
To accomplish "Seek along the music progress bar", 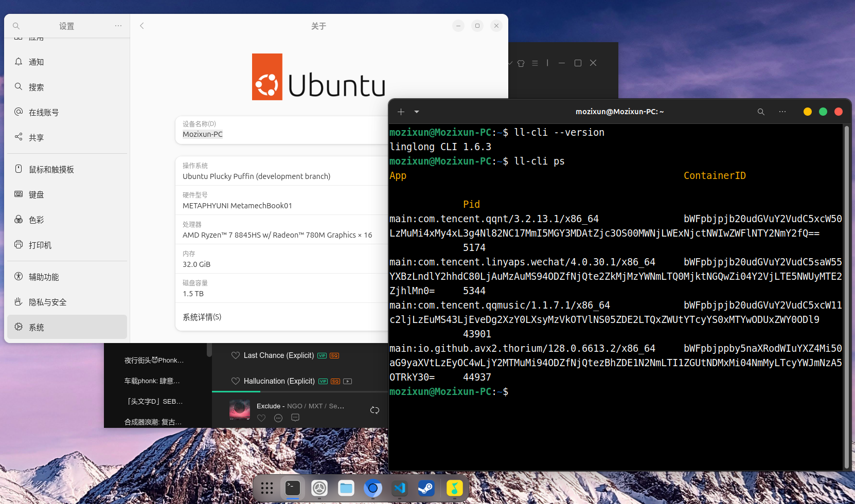I will [300, 391].
